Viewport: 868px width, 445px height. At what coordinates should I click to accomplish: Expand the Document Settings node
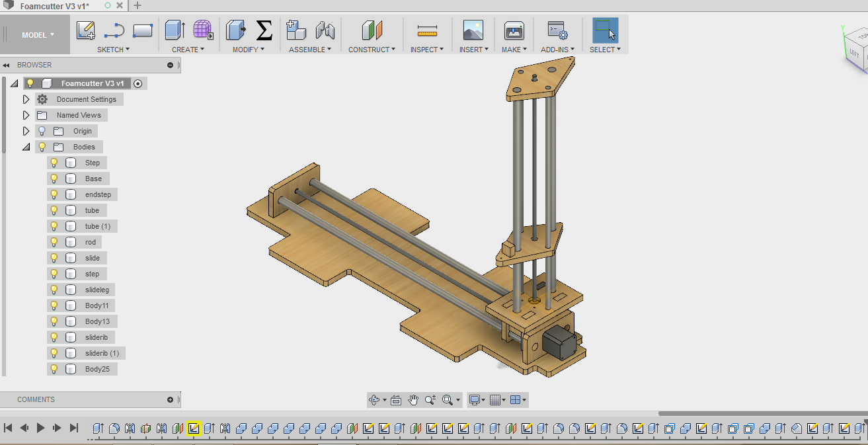[26, 99]
